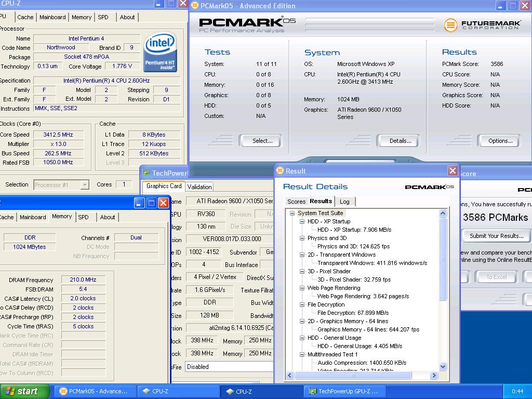532x399 pixels.
Task: Open the Cache tab in upper CPU-Z window
Action: click(x=25, y=17)
